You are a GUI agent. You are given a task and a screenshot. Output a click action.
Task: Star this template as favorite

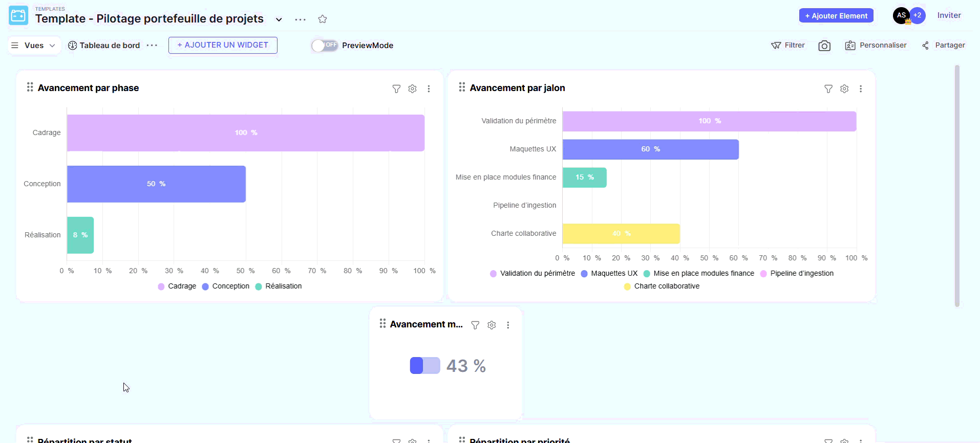[322, 19]
